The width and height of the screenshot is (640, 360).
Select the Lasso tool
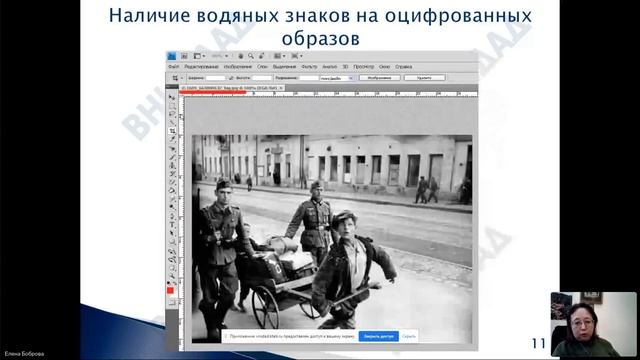[172, 114]
